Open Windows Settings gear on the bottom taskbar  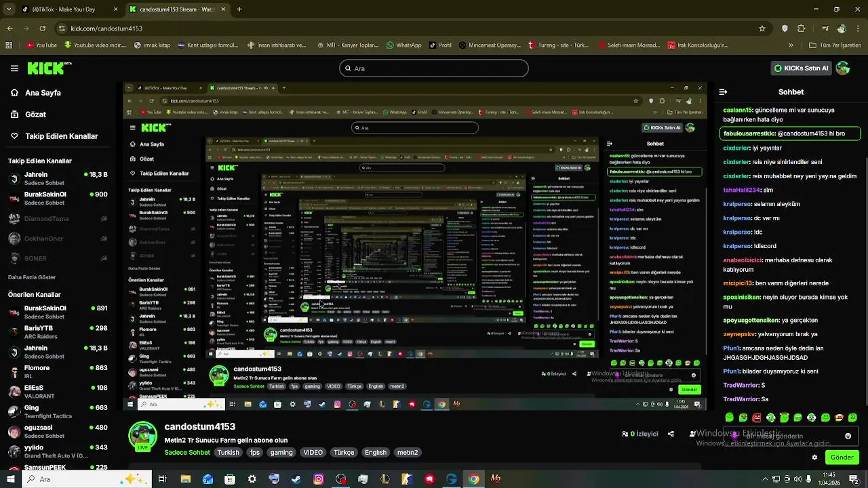pyautogui.click(x=252, y=479)
